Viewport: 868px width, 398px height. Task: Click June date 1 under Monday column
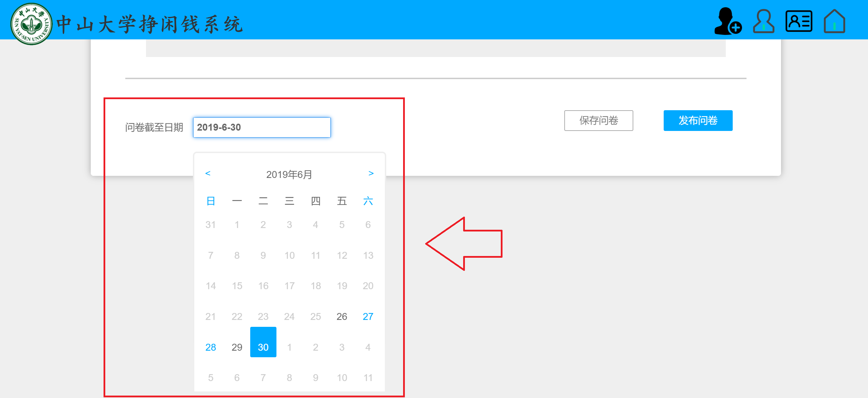237,225
